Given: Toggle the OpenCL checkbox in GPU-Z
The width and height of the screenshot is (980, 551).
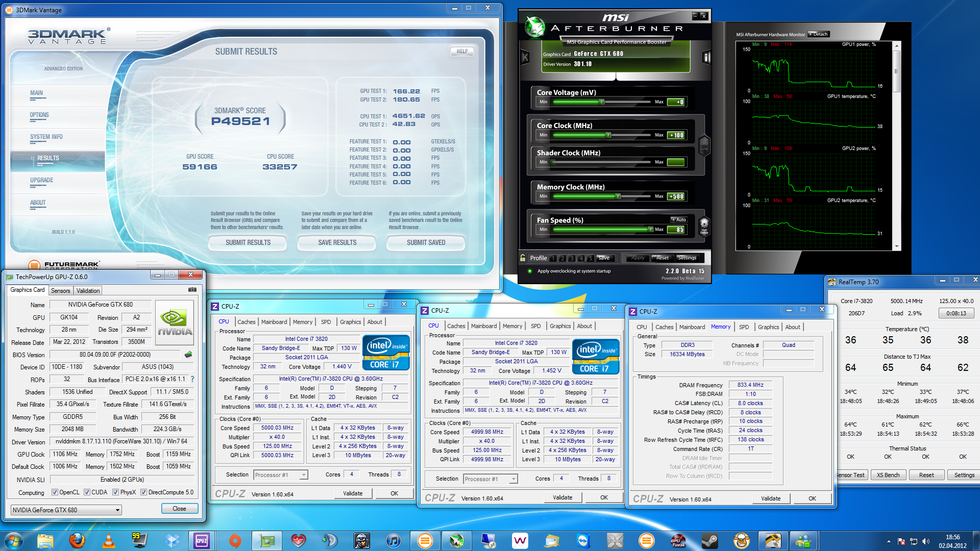Looking at the screenshot, I should (55, 492).
